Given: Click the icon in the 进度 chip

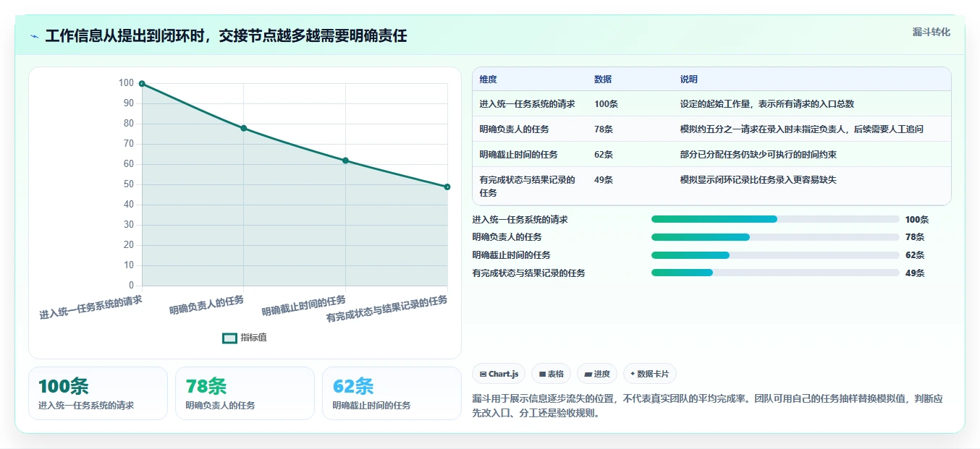Looking at the screenshot, I should coord(588,375).
